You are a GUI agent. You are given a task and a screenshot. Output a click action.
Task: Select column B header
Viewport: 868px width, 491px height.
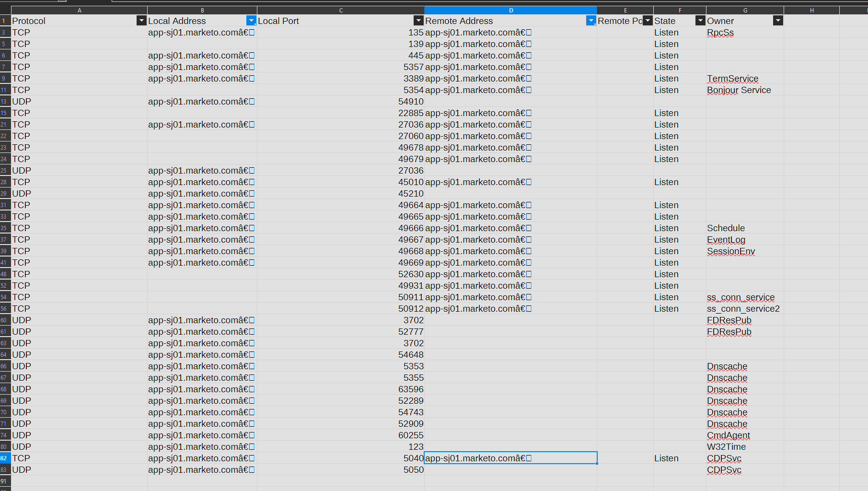point(202,10)
